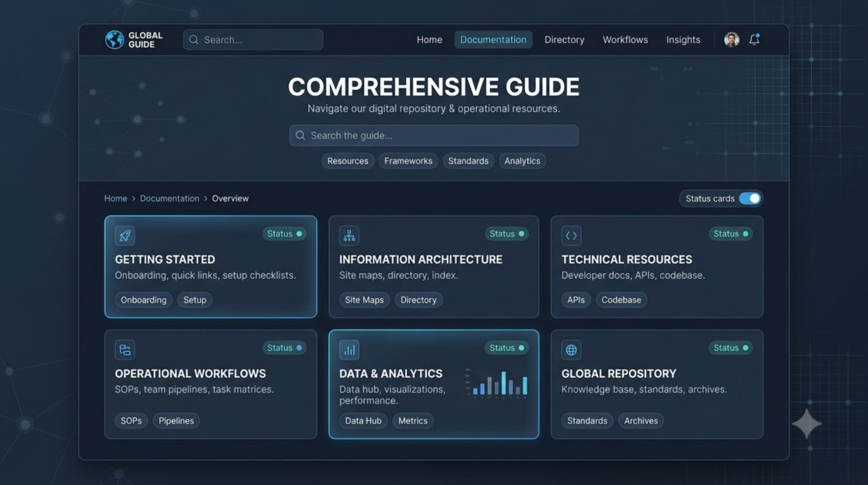
Task: Click the Setup tag
Action: pyautogui.click(x=195, y=300)
